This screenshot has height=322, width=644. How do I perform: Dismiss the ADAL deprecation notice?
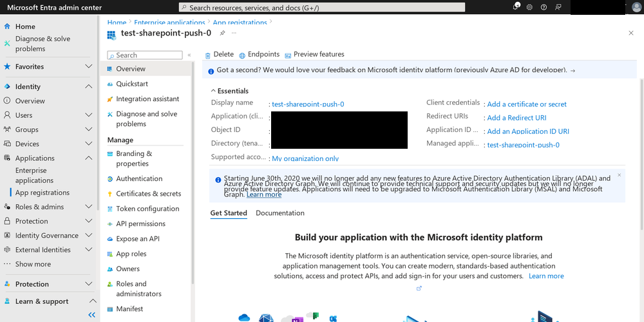click(620, 175)
